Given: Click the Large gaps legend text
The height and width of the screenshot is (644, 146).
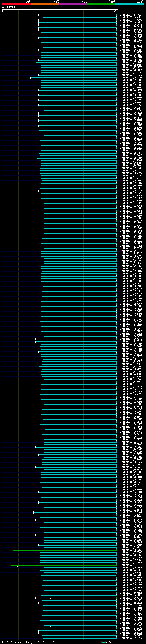Looking at the screenshot, I should [28, 642].
